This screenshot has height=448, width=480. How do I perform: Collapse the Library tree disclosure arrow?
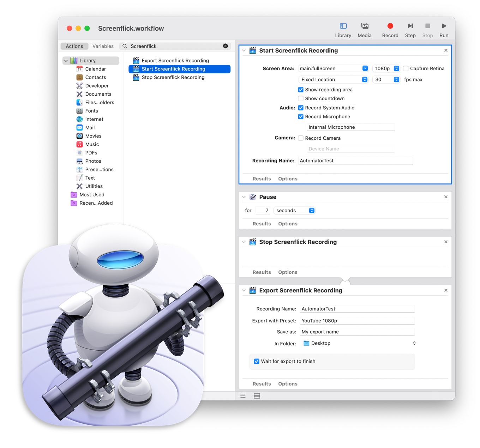66,61
